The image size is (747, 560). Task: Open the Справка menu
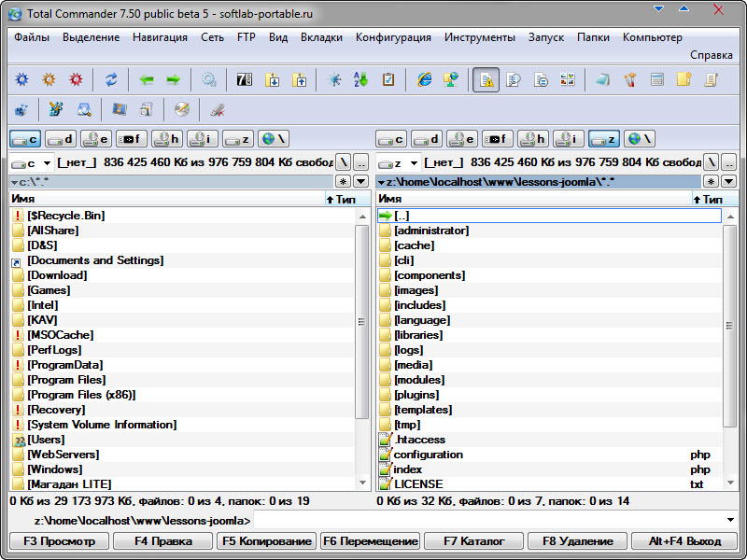[712, 55]
